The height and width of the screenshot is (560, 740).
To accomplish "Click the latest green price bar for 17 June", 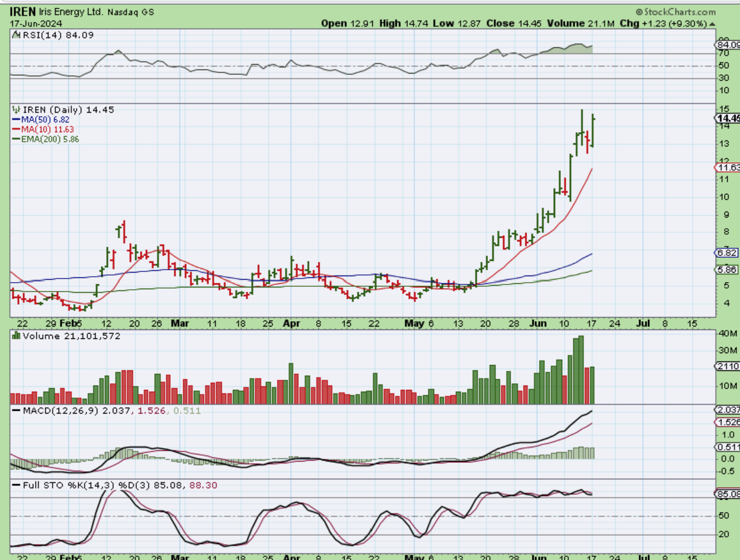I will [x=593, y=131].
